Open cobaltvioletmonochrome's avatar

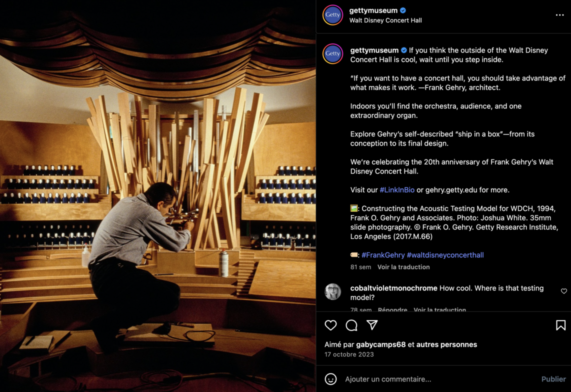click(x=333, y=291)
